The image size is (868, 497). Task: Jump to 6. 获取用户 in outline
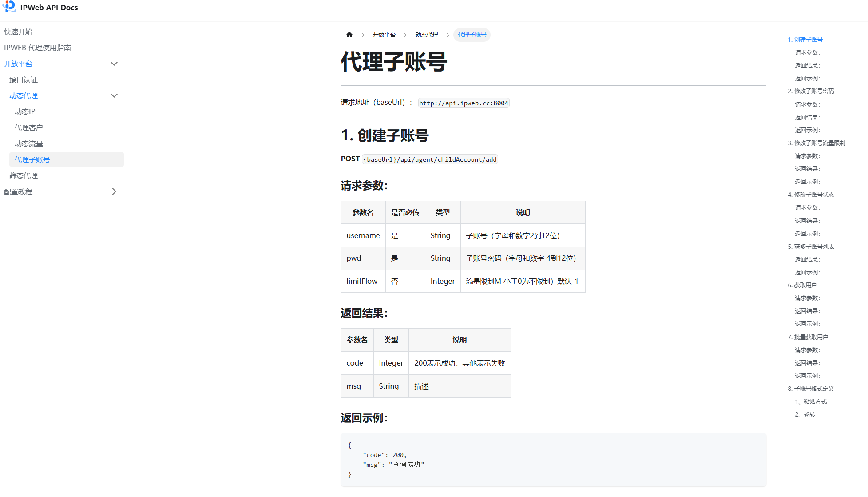[x=802, y=285]
